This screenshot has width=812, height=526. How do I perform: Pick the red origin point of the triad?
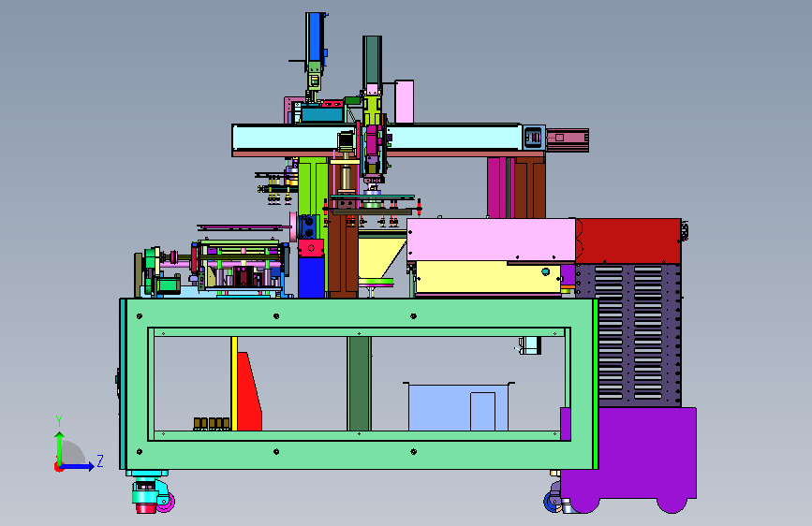(x=58, y=467)
